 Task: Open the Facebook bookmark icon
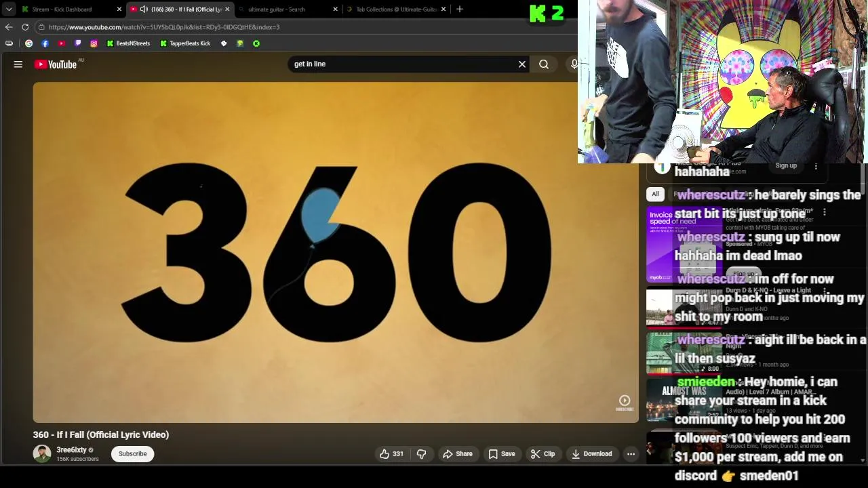click(45, 43)
